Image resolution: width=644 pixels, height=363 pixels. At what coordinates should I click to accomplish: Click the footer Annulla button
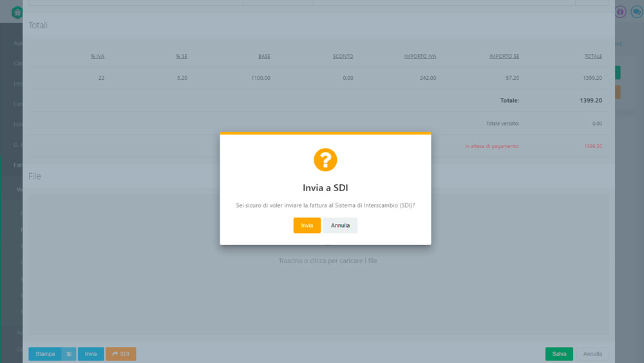tap(592, 354)
